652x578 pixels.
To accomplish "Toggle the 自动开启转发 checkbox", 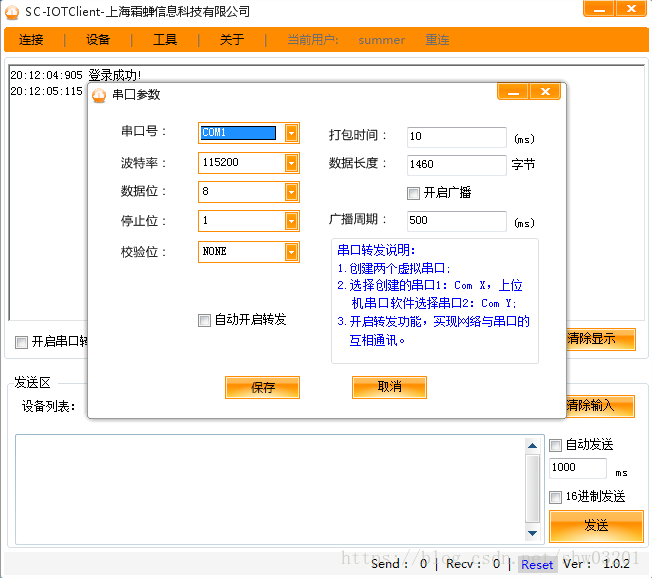I will (205, 320).
